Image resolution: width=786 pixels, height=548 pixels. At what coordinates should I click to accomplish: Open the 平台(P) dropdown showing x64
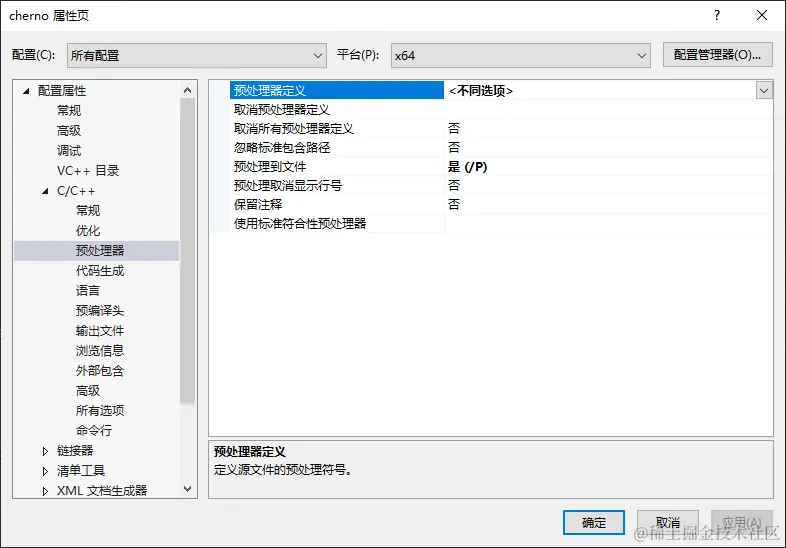click(x=520, y=56)
